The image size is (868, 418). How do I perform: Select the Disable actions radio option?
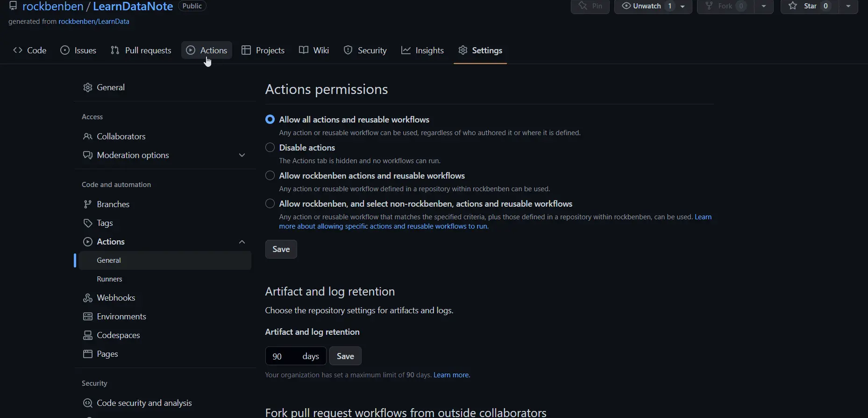click(x=270, y=148)
